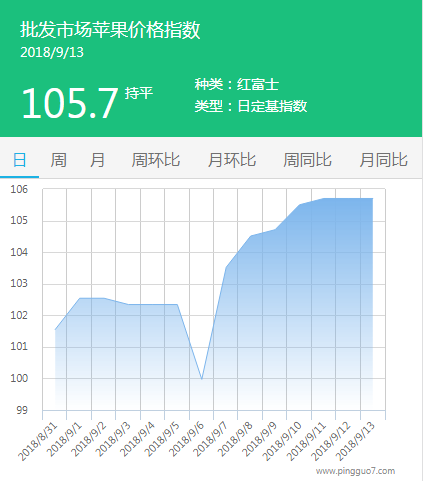Image resolution: width=423 pixels, height=481 pixels.
Task: Click the 种类：红富士 label
Action: [x=237, y=84]
